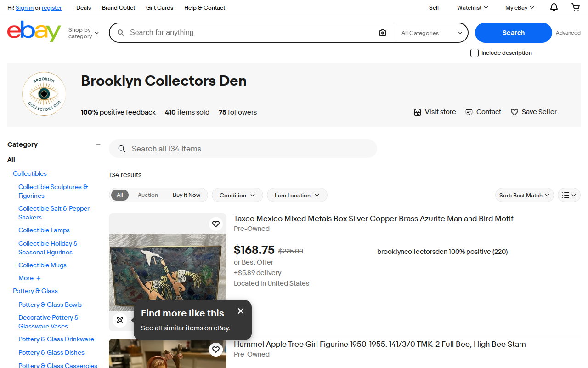
Task: Open the My eBay dropdown
Action: pyautogui.click(x=520, y=7)
